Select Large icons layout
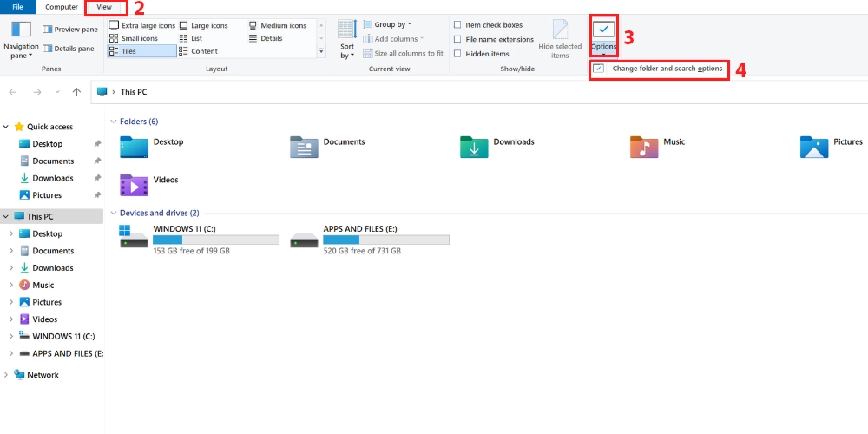The image size is (868, 434). 203,25
